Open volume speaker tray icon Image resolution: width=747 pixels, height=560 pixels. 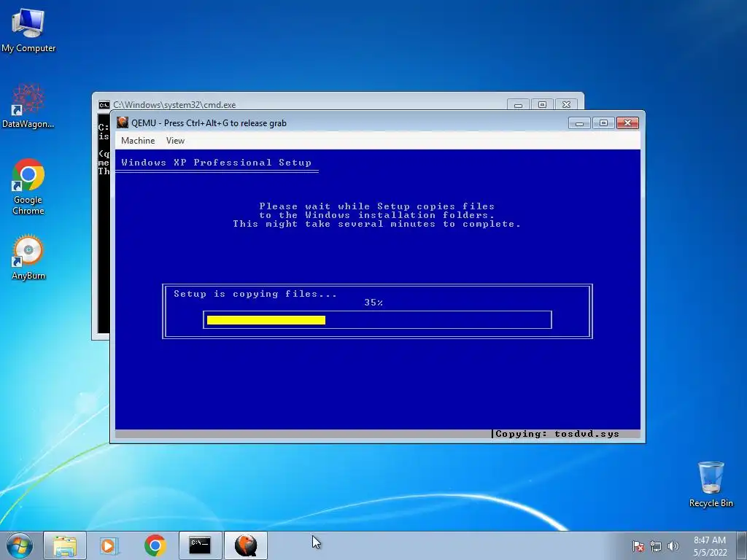click(x=673, y=546)
